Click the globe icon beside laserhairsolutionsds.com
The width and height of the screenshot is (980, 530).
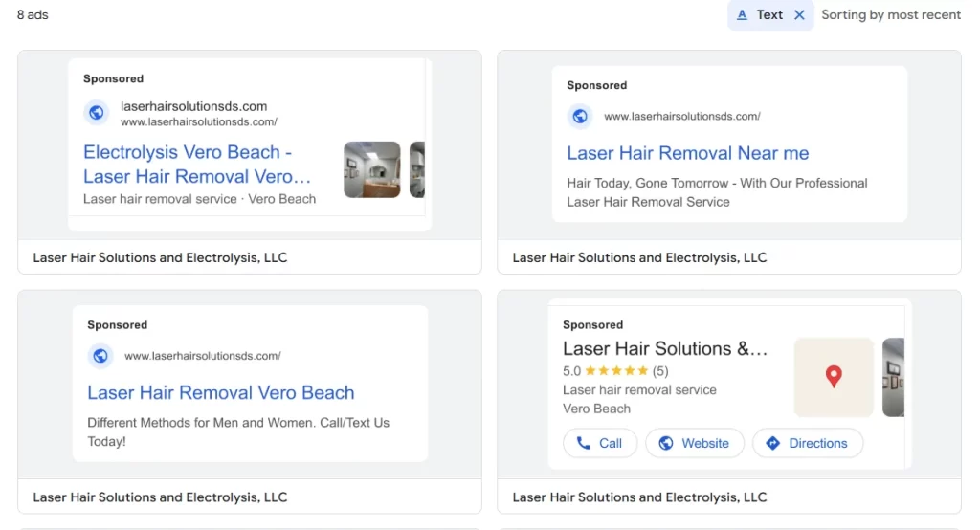[x=96, y=113]
